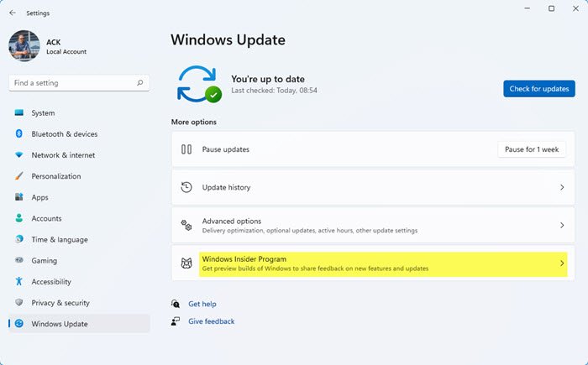
Task: Click the Pause updates label
Action: pos(226,149)
